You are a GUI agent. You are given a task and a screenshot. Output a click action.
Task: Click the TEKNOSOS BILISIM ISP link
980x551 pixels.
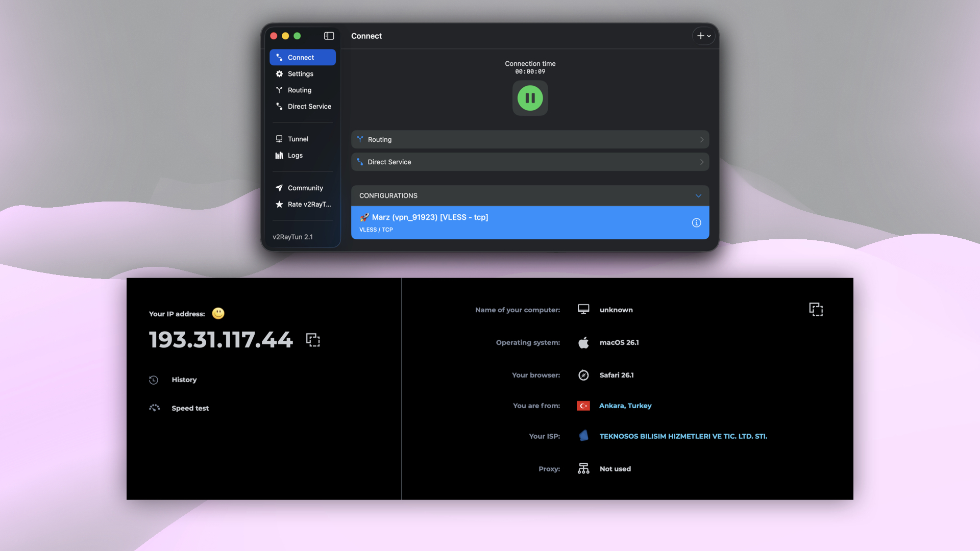[x=683, y=436]
